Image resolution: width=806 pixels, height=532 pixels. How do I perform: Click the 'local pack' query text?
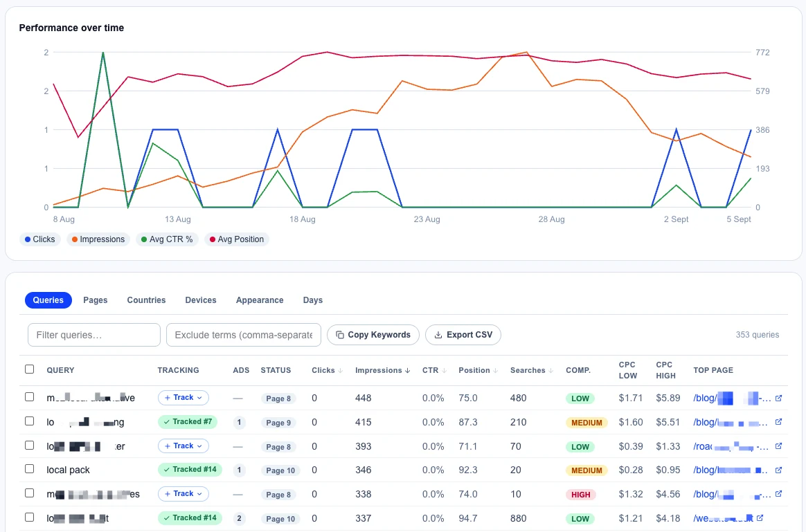click(69, 470)
